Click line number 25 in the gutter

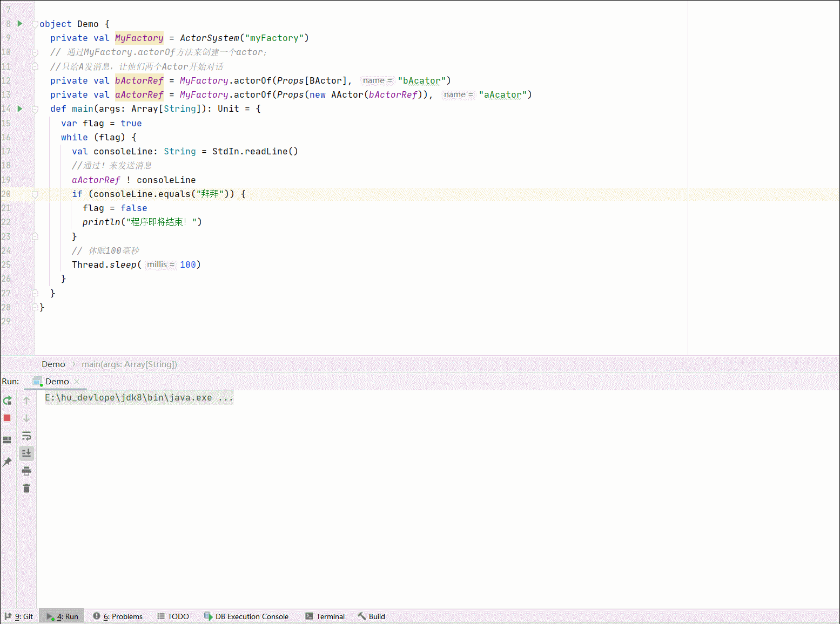(6, 264)
